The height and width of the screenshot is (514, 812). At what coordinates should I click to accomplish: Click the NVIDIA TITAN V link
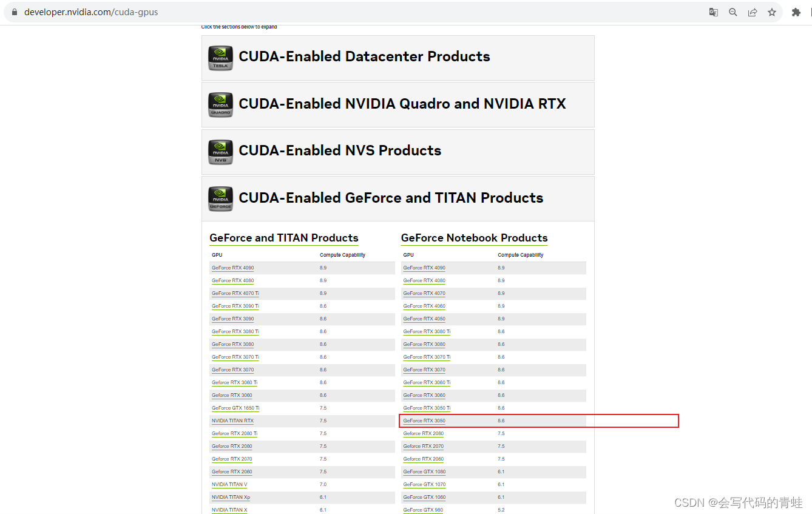(x=229, y=484)
